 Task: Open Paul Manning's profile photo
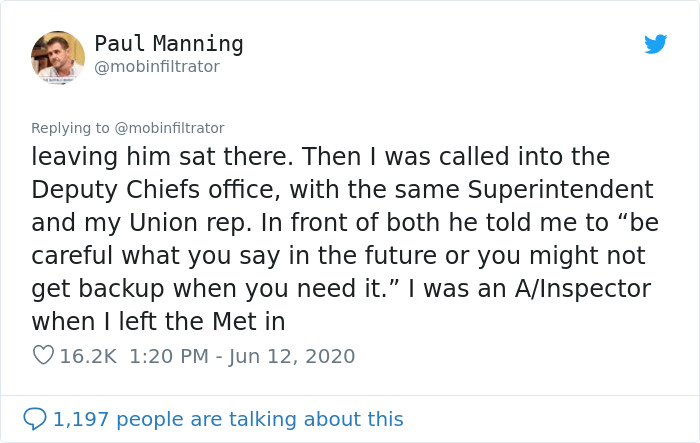pyautogui.click(x=58, y=57)
